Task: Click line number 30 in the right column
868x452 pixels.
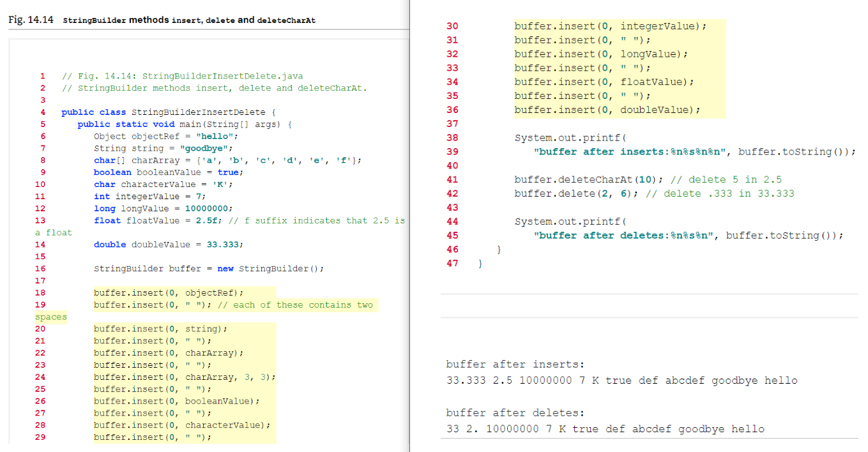Action: pyautogui.click(x=452, y=26)
